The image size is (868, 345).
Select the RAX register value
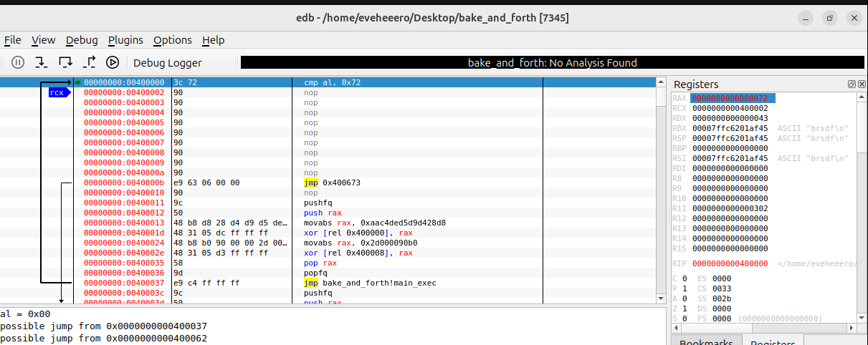730,98
